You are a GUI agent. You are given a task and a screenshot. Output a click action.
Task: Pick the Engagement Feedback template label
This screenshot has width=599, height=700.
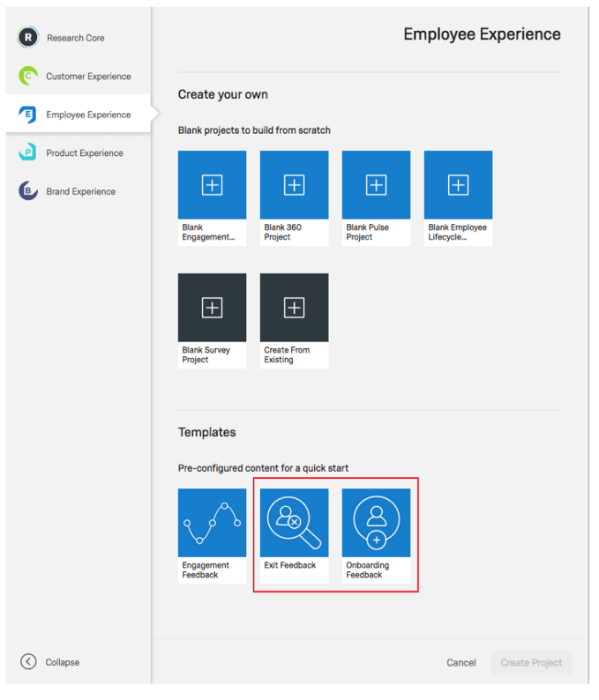pos(206,570)
